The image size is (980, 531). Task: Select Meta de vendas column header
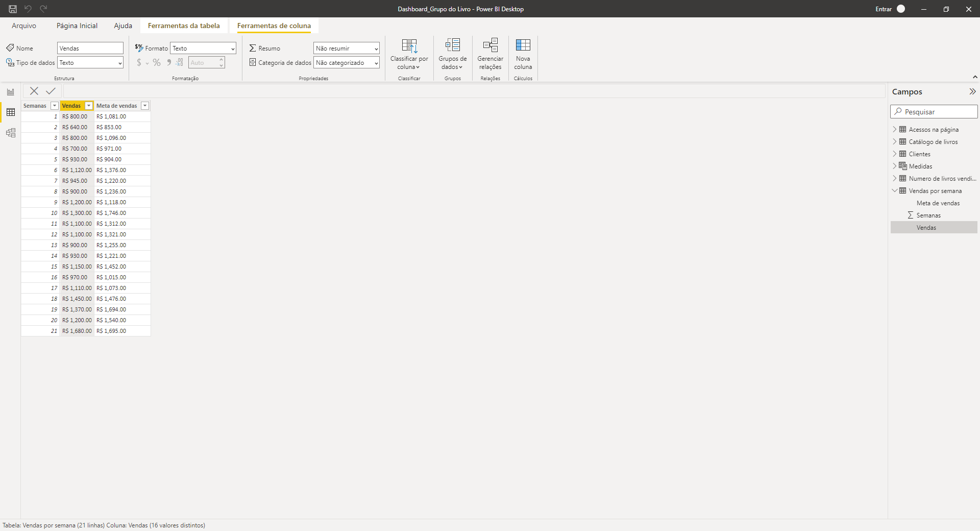click(x=117, y=106)
